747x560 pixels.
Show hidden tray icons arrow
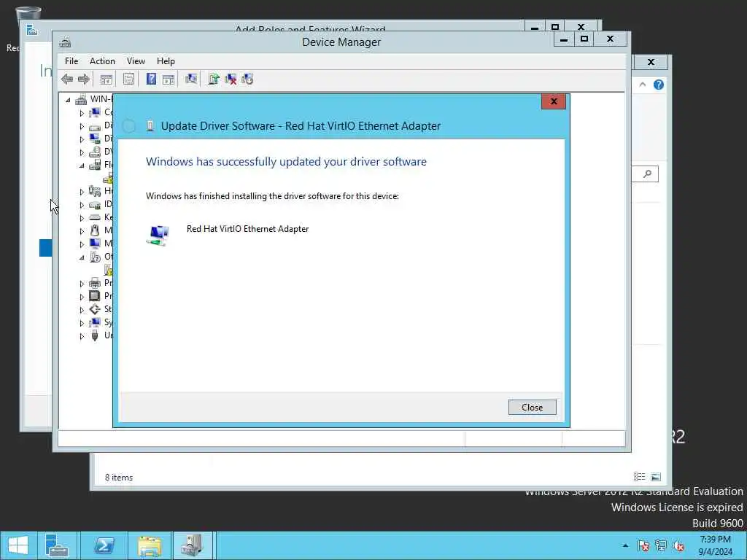pyautogui.click(x=625, y=545)
